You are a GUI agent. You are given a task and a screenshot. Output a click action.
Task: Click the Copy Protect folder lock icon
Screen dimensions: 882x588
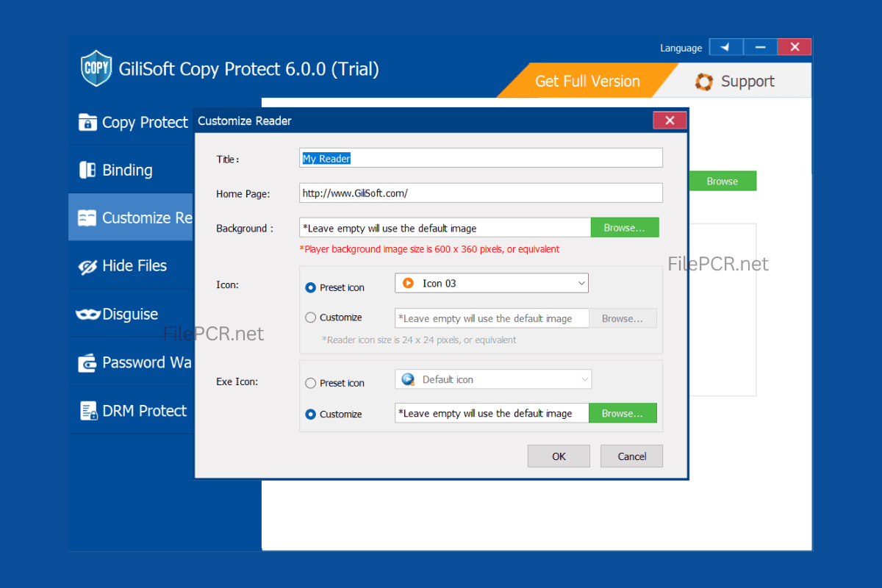(x=87, y=122)
